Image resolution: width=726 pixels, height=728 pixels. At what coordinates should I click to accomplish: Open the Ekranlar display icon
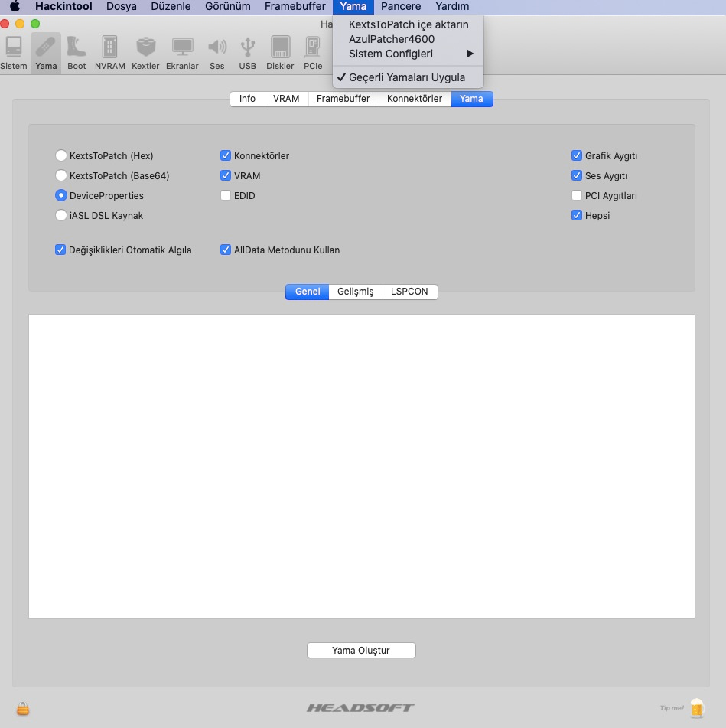(x=182, y=52)
